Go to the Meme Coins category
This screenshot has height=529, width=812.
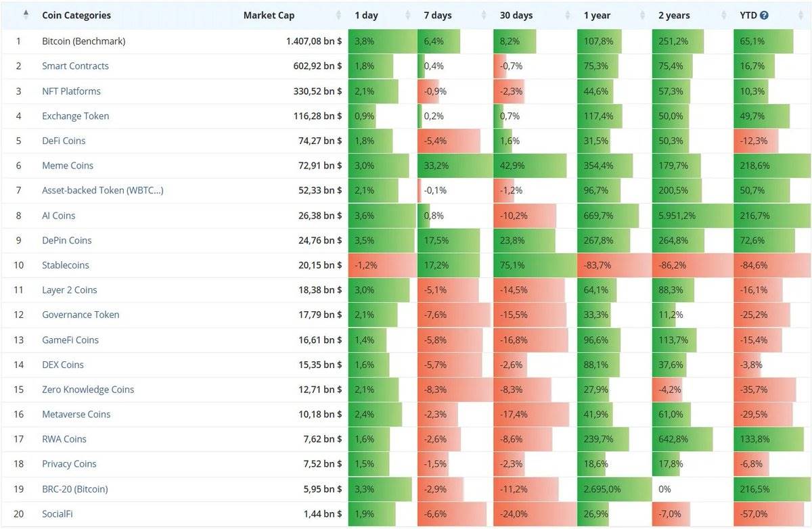click(x=68, y=166)
